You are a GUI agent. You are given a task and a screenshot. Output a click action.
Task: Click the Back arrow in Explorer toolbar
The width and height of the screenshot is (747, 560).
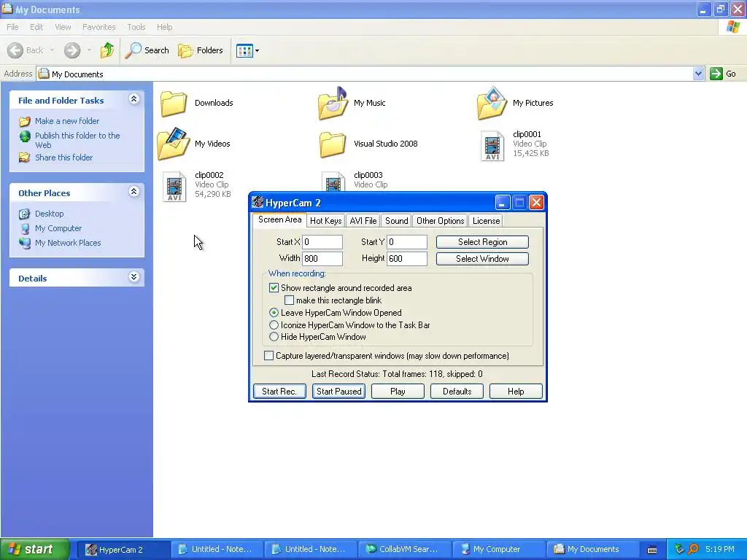pos(15,50)
